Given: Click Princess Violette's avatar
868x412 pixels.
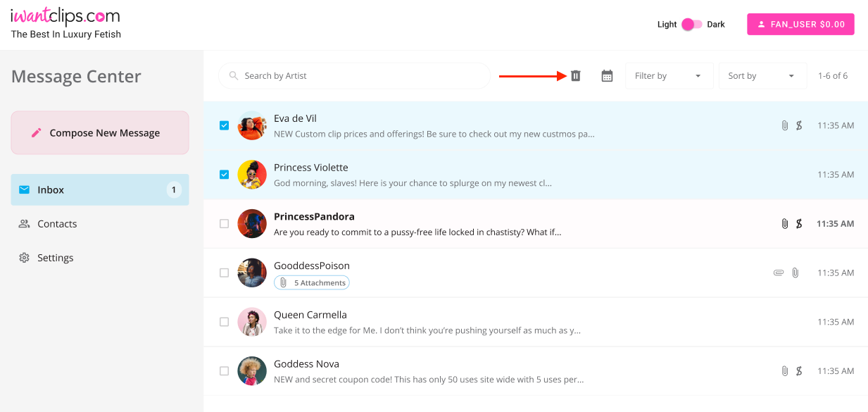Looking at the screenshot, I should pos(252,175).
